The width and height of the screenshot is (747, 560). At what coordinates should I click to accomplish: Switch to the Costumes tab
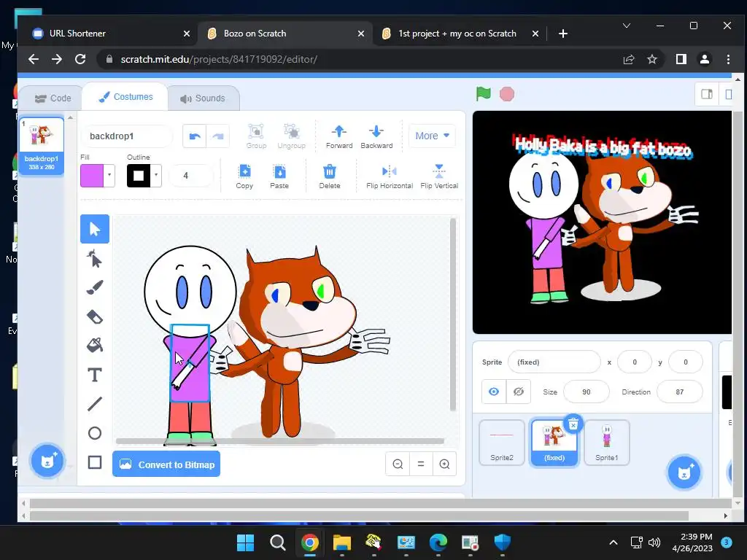125,97
